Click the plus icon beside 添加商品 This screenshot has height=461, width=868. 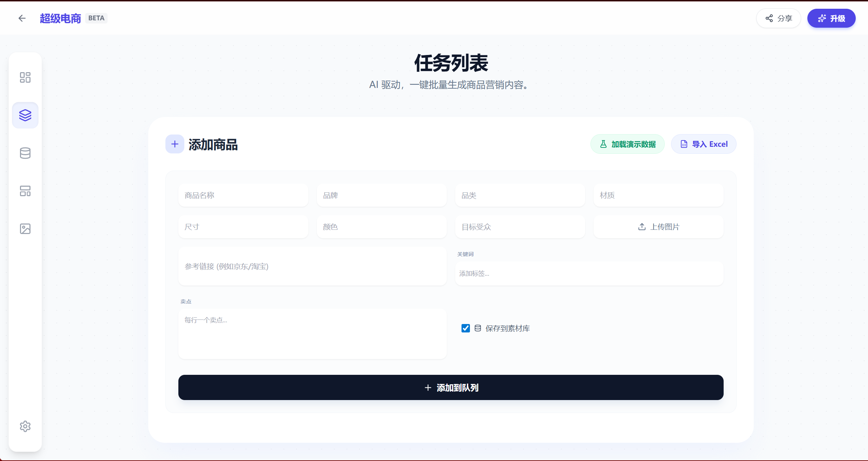(x=175, y=144)
